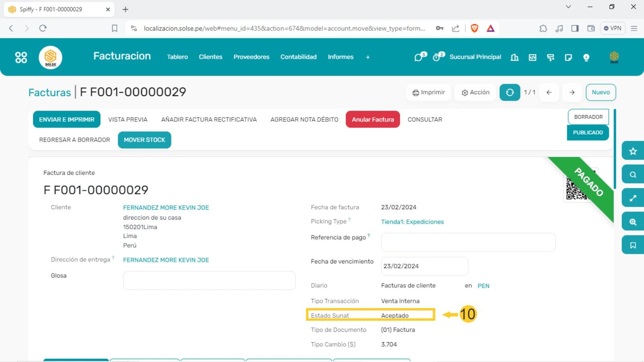Click the Anular Factura button
Screen dimensions: 644x362
373,119
